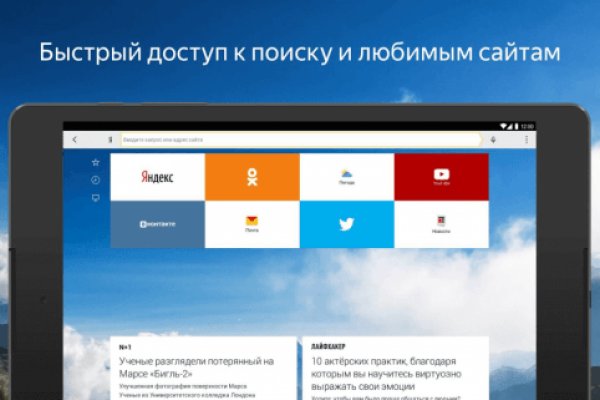Open bookmarks via the star icon
Image resolution: width=600 pixels, height=400 pixels.
pos(95,162)
